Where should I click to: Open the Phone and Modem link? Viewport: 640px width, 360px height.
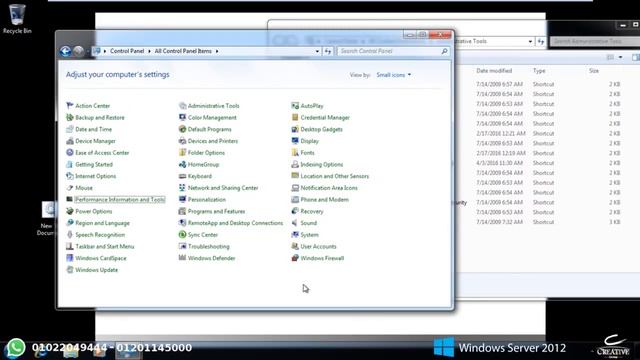(324, 200)
